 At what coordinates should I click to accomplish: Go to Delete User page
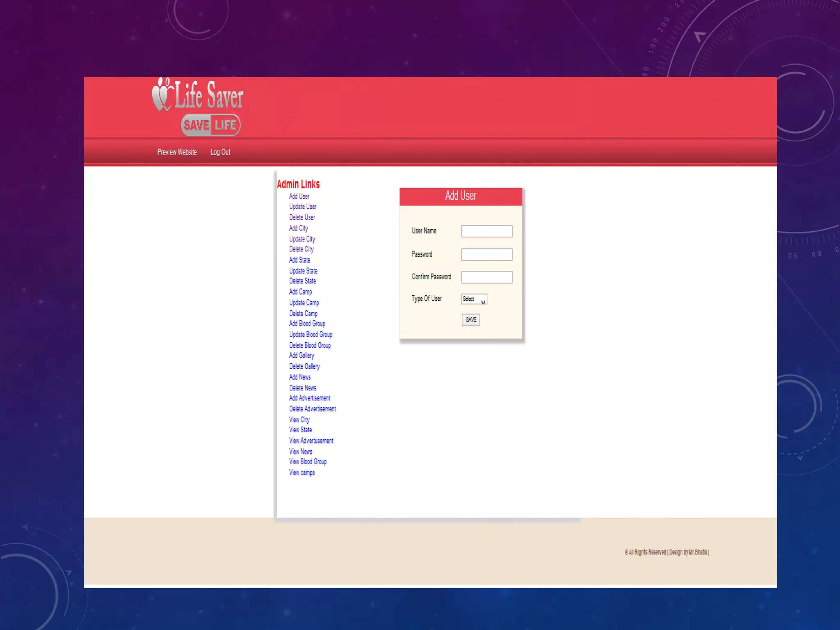click(302, 217)
